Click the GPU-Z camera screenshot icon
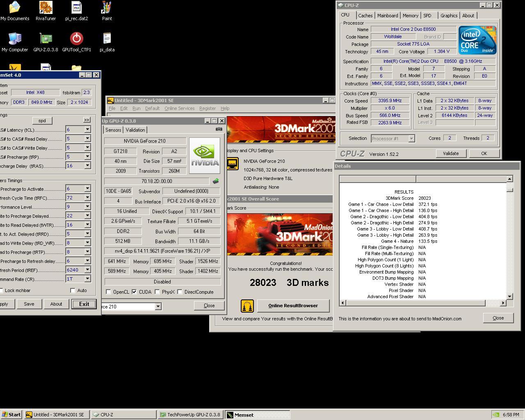The width and height of the screenshot is (525, 420). pyautogui.click(x=219, y=129)
